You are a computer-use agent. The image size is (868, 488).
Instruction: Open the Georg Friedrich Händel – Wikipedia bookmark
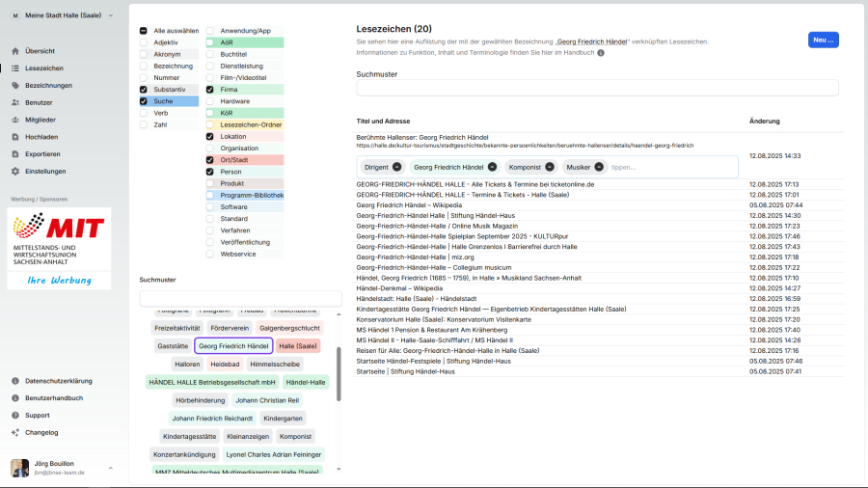pos(409,205)
